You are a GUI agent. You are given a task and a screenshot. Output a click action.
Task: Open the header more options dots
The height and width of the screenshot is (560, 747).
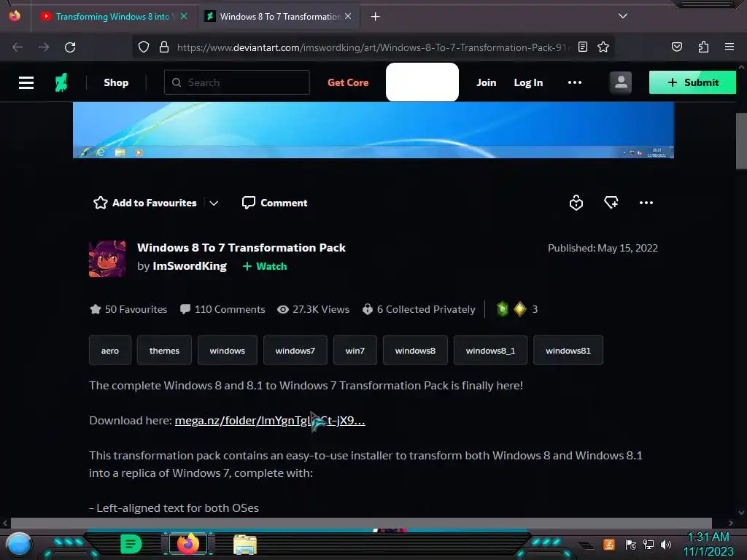click(x=575, y=82)
